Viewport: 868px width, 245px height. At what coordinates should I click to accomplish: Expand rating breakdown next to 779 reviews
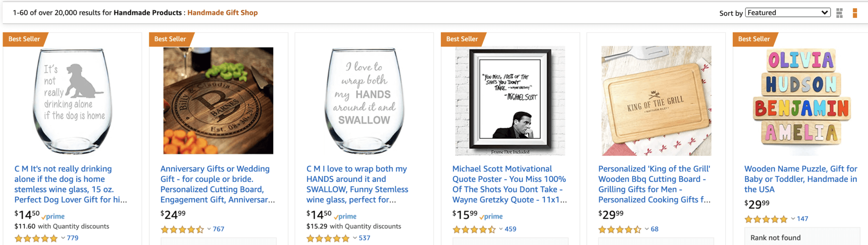[x=62, y=238]
